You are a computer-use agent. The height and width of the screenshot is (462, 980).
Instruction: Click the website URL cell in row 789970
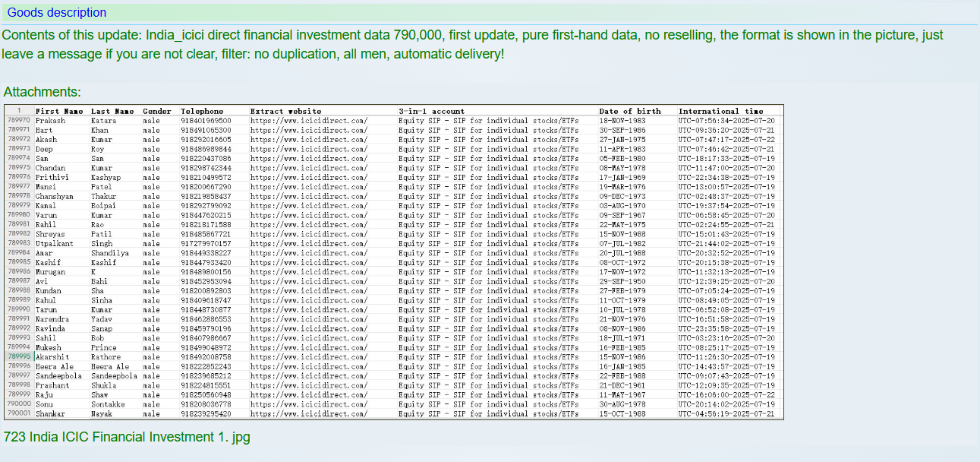tap(308, 120)
